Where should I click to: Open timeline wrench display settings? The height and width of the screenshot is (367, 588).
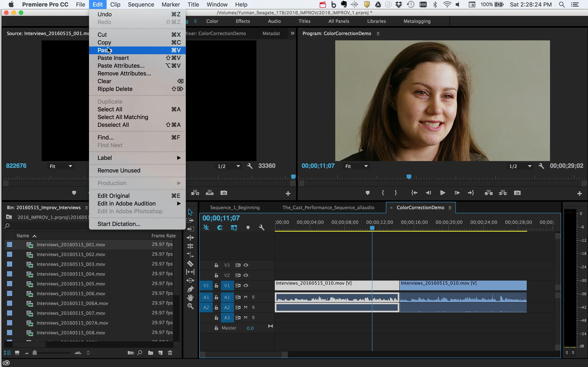[262, 228]
